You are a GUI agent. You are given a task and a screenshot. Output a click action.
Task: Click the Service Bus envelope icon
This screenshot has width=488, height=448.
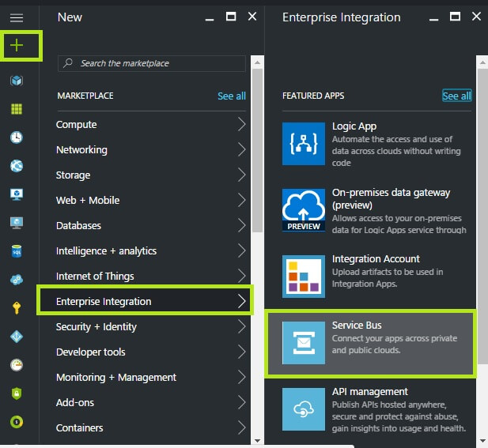pos(304,343)
